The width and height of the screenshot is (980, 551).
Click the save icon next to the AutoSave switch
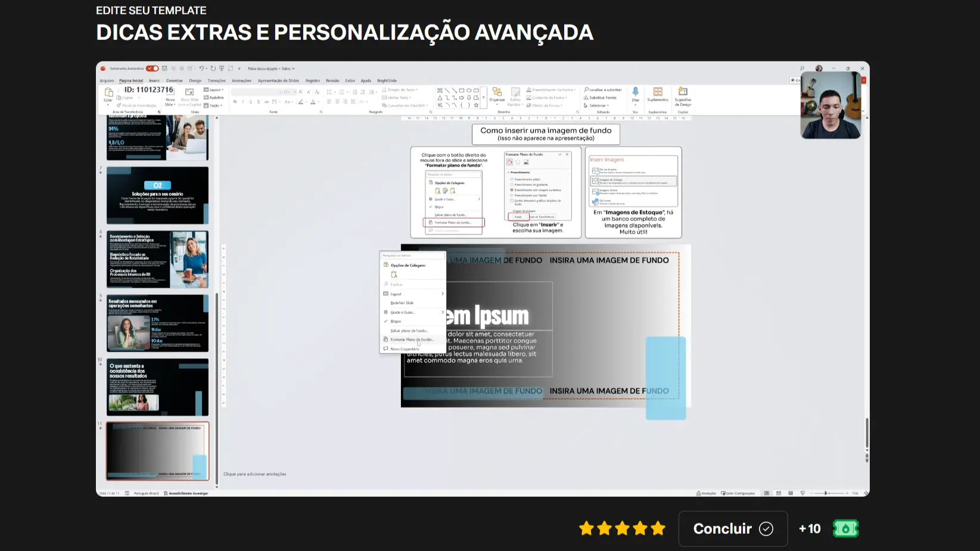pyautogui.click(x=164, y=69)
